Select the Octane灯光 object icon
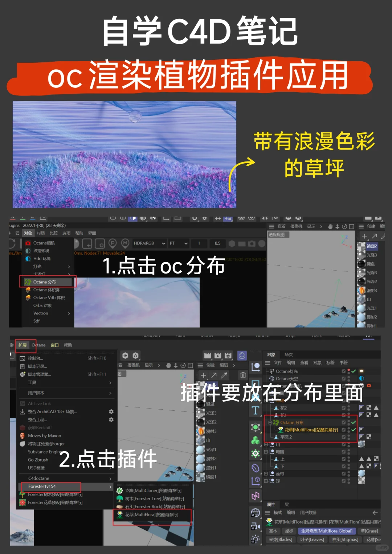 click(271, 371)
